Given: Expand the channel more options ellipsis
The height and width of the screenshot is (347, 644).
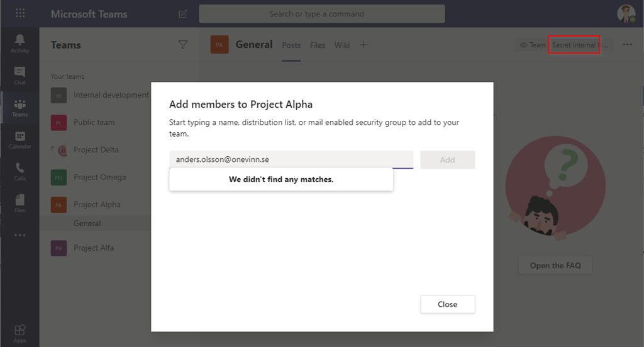Looking at the screenshot, I should tap(627, 45).
